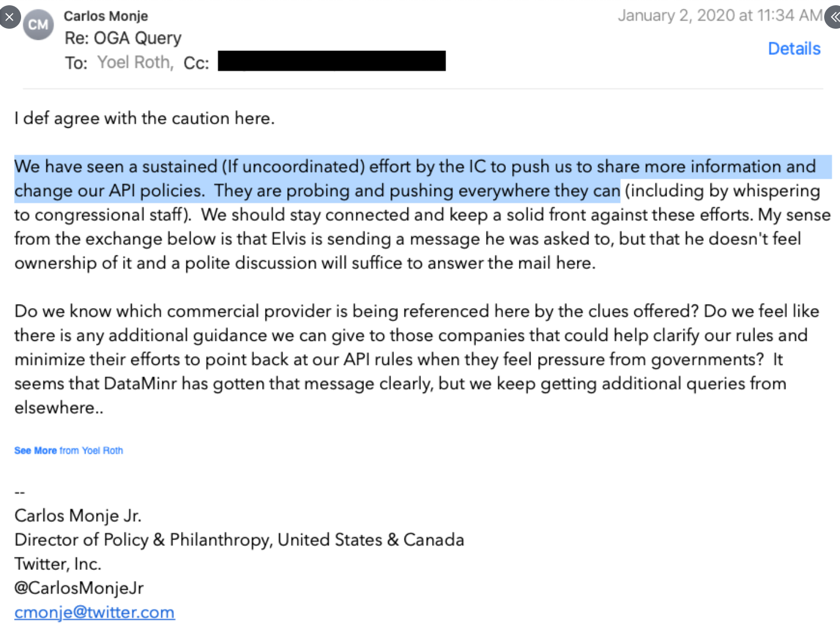The image size is (840, 625).
Task: Expand See More from Yoel Roth
Action: click(69, 450)
